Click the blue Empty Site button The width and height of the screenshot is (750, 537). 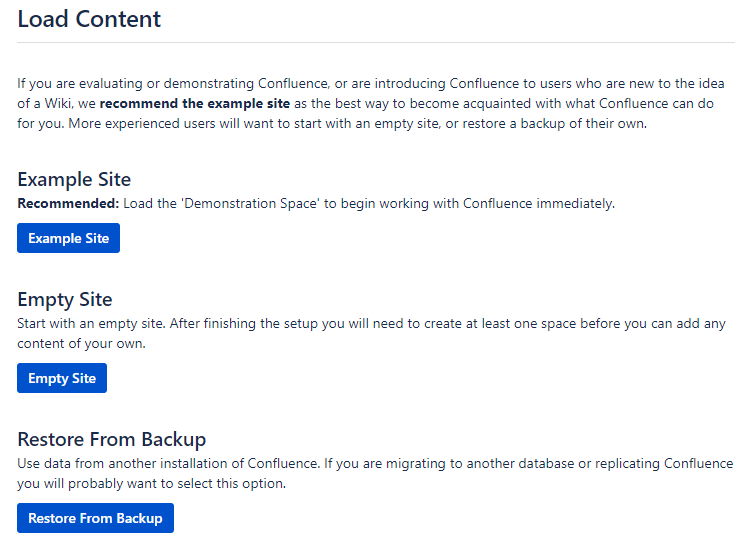(62, 378)
